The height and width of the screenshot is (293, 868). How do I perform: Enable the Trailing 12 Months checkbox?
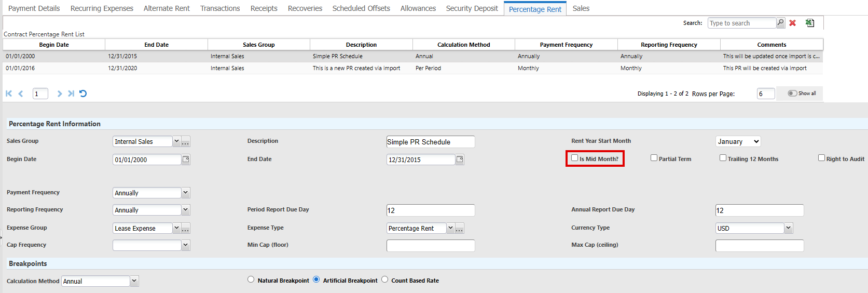coord(723,158)
